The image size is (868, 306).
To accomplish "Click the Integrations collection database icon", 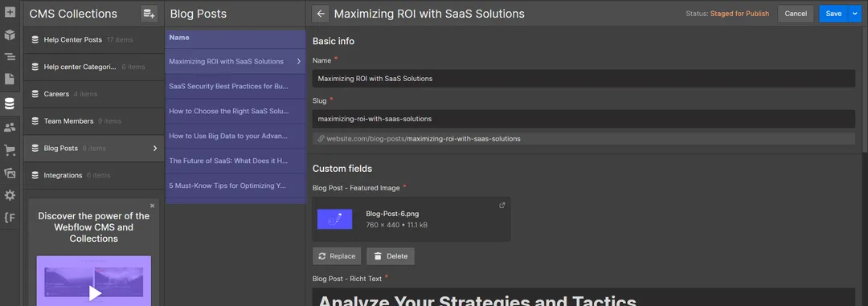I will click(35, 175).
